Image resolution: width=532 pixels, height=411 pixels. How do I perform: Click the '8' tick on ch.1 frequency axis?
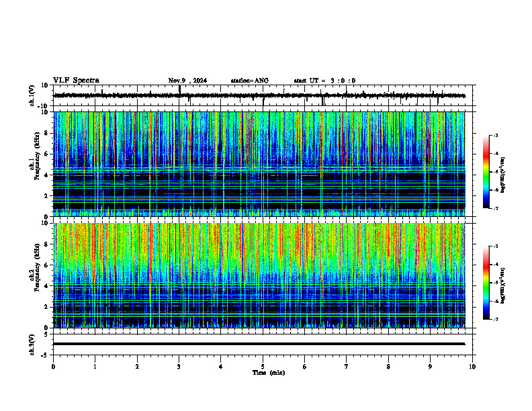tap(47, 133)
